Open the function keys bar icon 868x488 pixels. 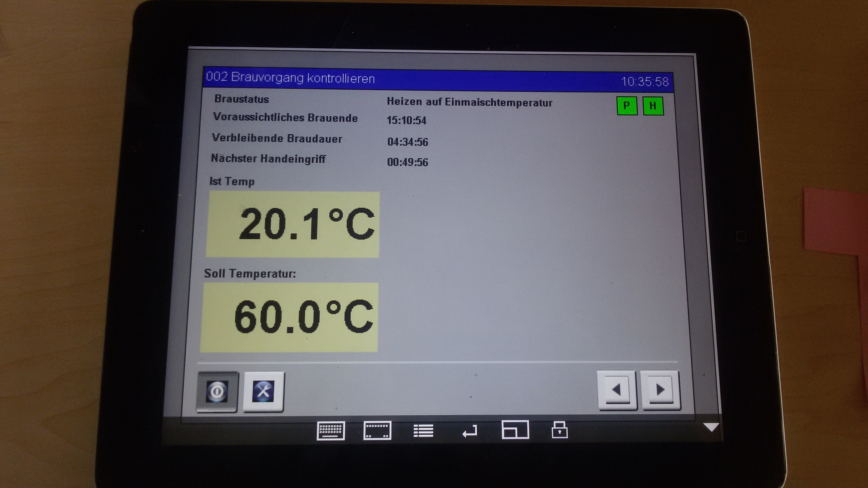(377, 430)
